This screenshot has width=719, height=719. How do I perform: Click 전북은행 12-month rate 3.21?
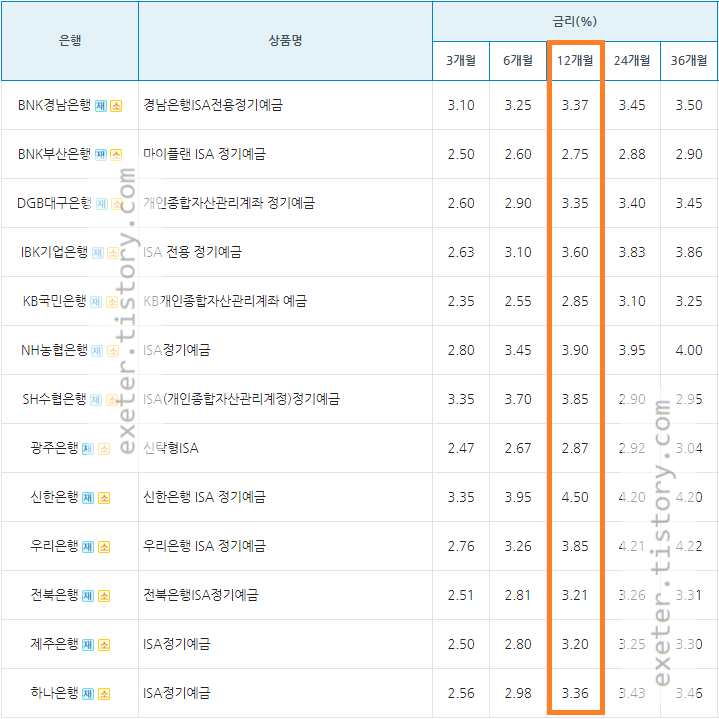[x=575, y=595]
